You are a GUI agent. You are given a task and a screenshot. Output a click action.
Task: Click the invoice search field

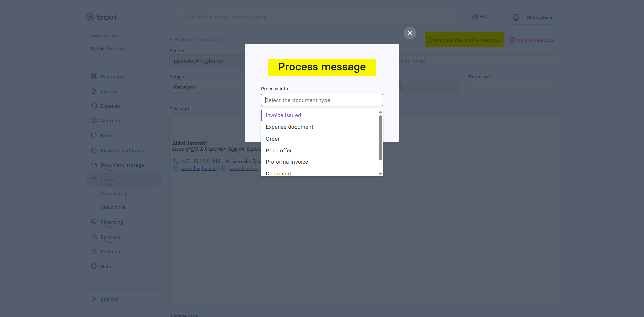coord(314,17)
